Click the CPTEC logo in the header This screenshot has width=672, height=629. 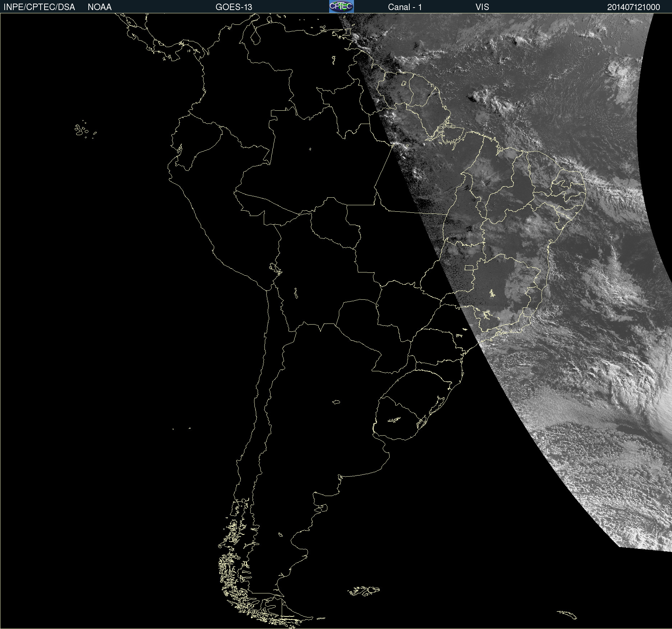pyautogui.click(x=341, y=6)
